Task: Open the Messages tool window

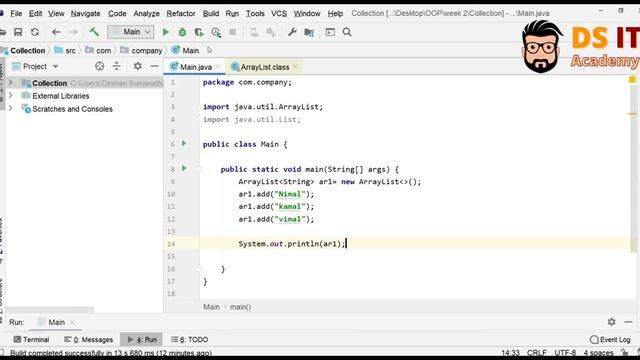Action: tap(89, 340)
